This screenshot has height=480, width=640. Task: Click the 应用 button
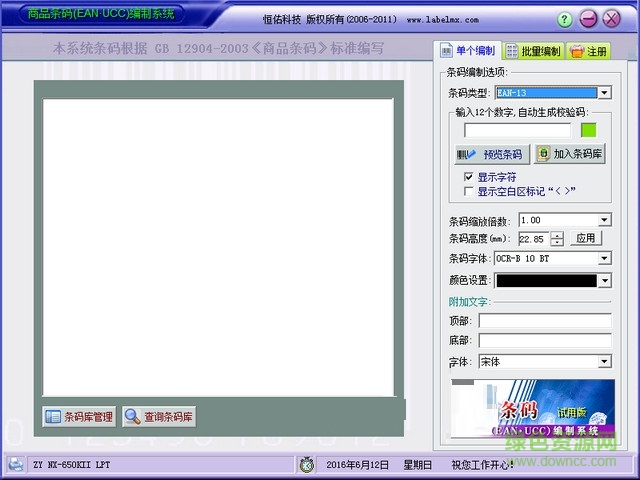click(585, 238)
